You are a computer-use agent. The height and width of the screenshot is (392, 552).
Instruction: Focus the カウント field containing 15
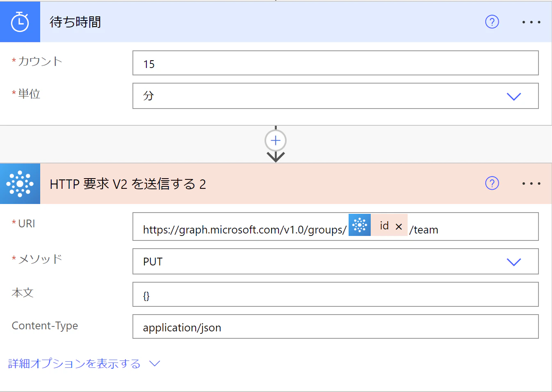tap(335, 63)
